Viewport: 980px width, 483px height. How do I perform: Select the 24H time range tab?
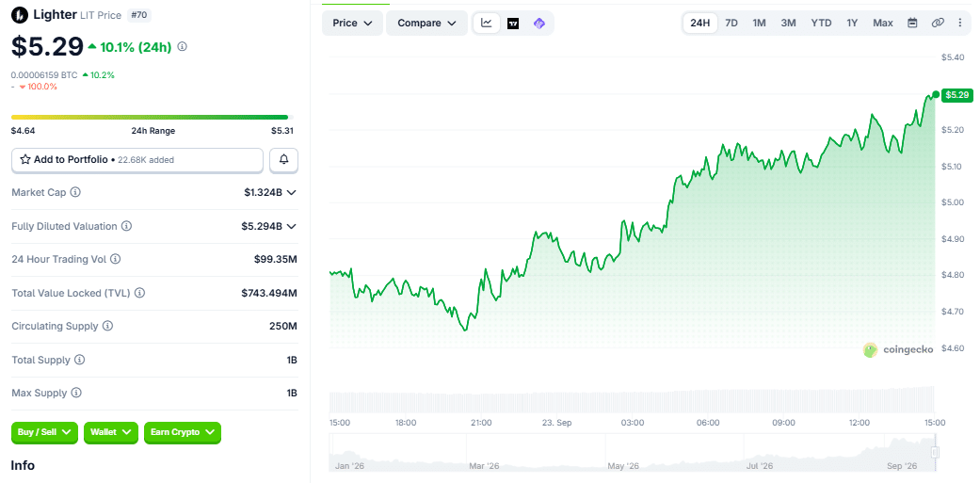(700, 24)
